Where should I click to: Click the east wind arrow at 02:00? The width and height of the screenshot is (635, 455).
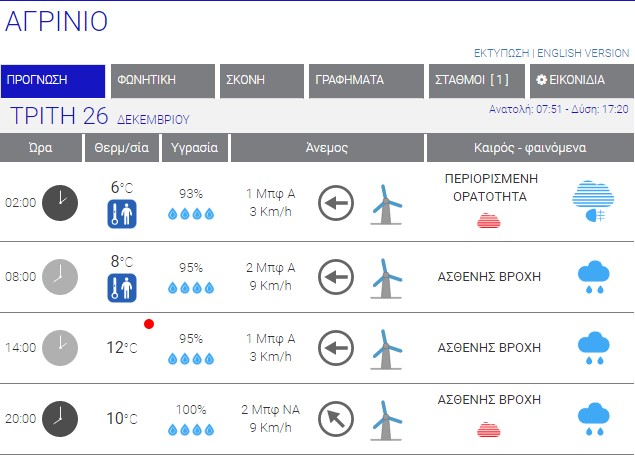coord(336,203)
